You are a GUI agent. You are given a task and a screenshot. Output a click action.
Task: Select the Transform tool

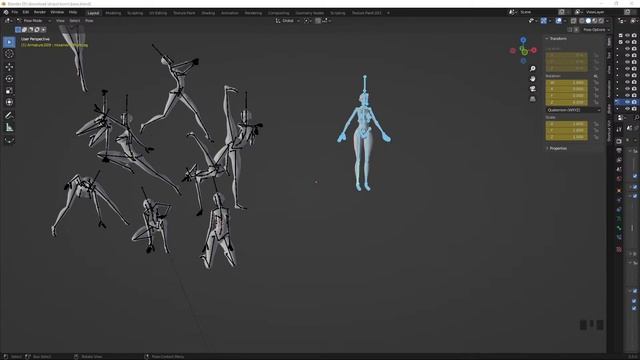pos(9,102)
